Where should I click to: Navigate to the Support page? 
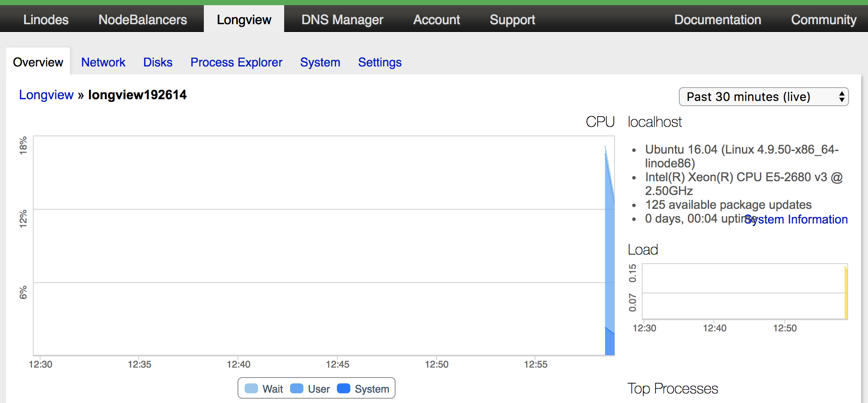pos(512,19)
